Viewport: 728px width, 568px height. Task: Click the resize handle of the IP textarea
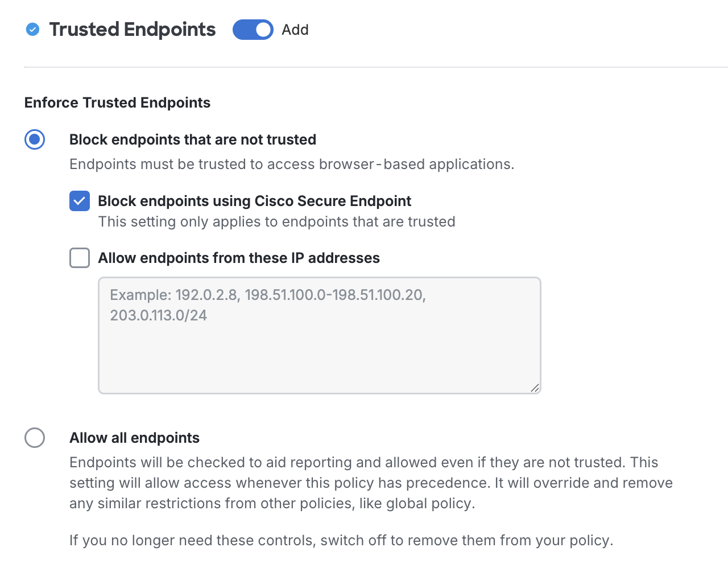click(x=534, y=388)
